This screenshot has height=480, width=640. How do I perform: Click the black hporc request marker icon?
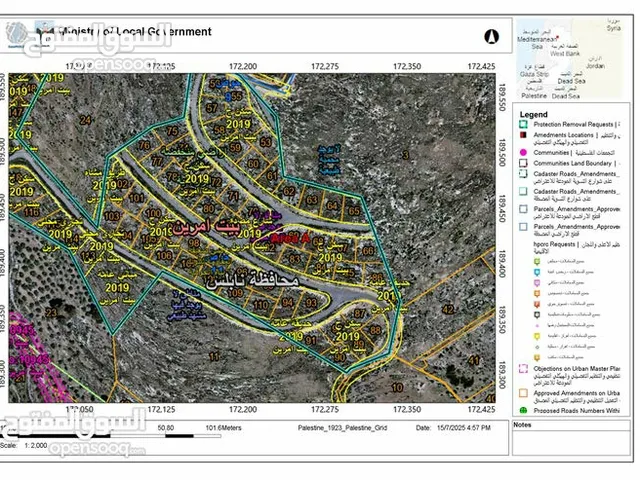click(537, 315)
